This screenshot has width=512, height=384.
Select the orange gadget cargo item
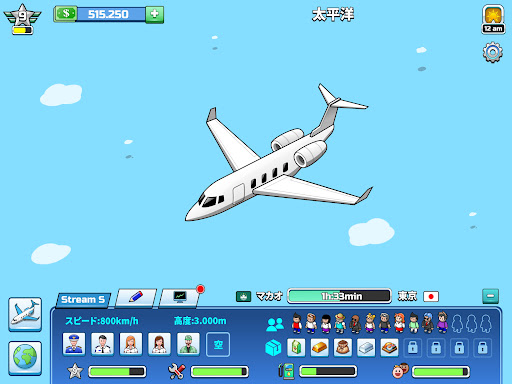pyautogui.click(x=389, y=348)
